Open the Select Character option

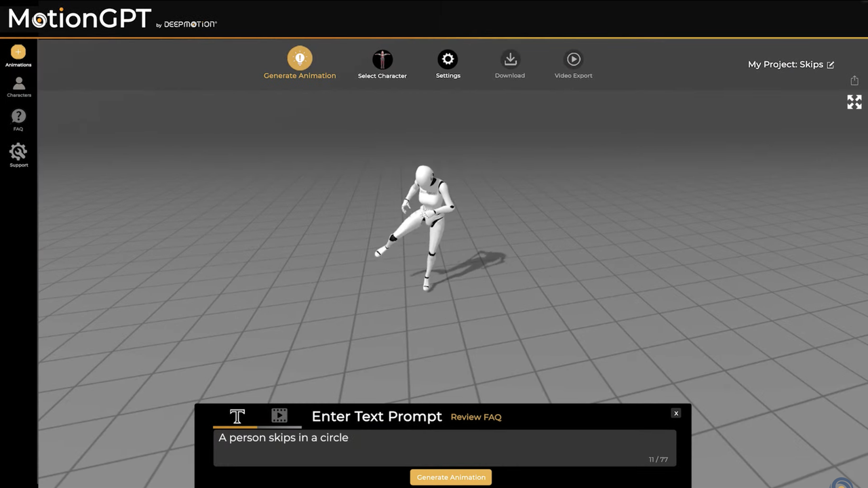pos(382,64)
